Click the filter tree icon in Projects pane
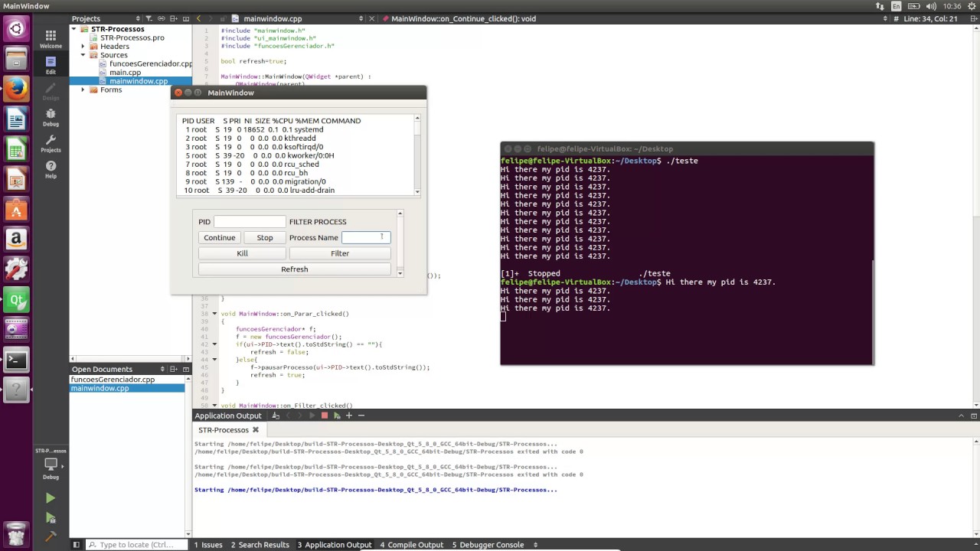This screenshot has width=980, height=551. pyautogui.click(x=149, y=18)
